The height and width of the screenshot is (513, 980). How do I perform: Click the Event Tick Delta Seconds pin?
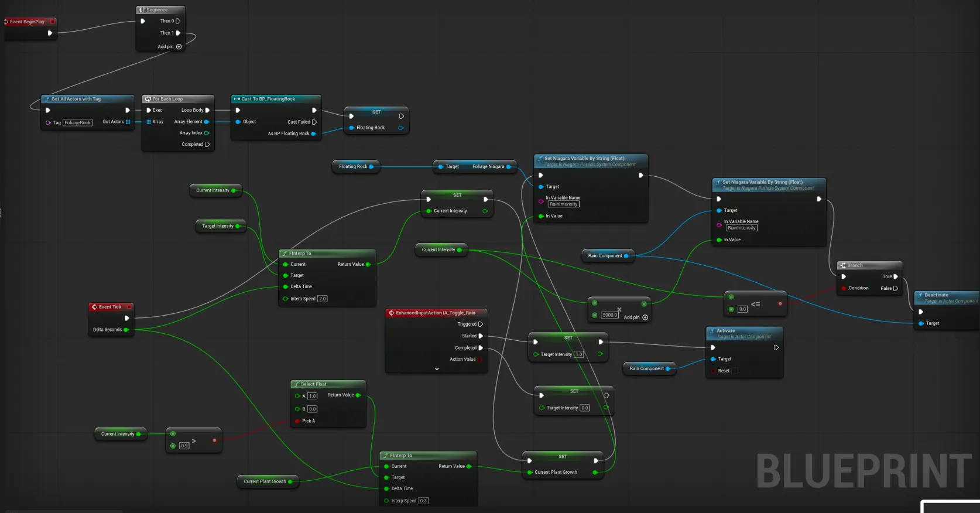coord(126,330)
